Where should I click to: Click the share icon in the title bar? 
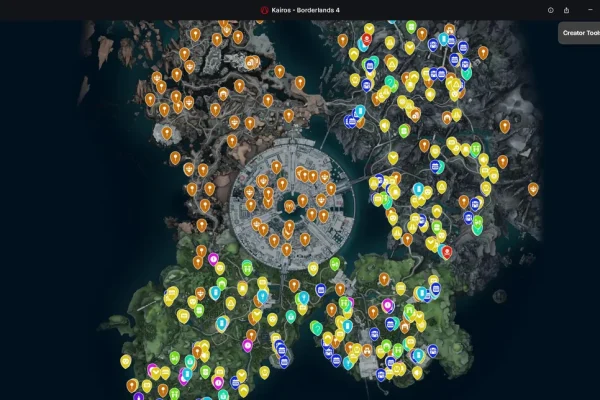click(566, 10)
